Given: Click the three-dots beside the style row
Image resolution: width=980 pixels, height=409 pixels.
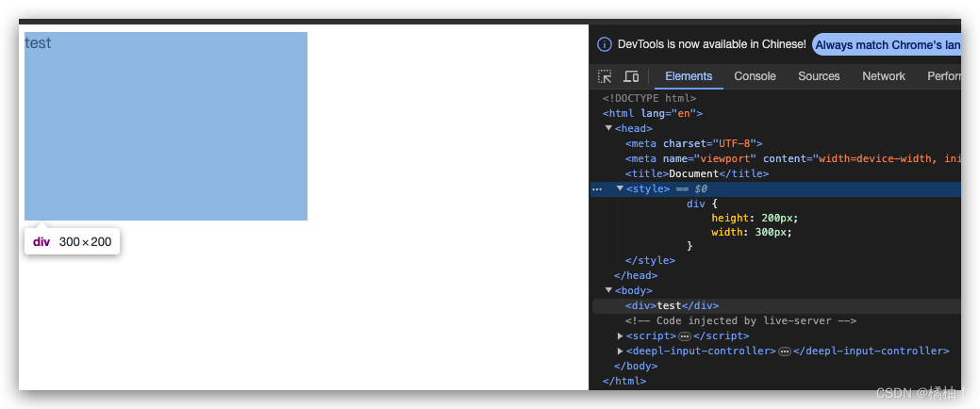Looking at the screenshot, I should point(596,189).
